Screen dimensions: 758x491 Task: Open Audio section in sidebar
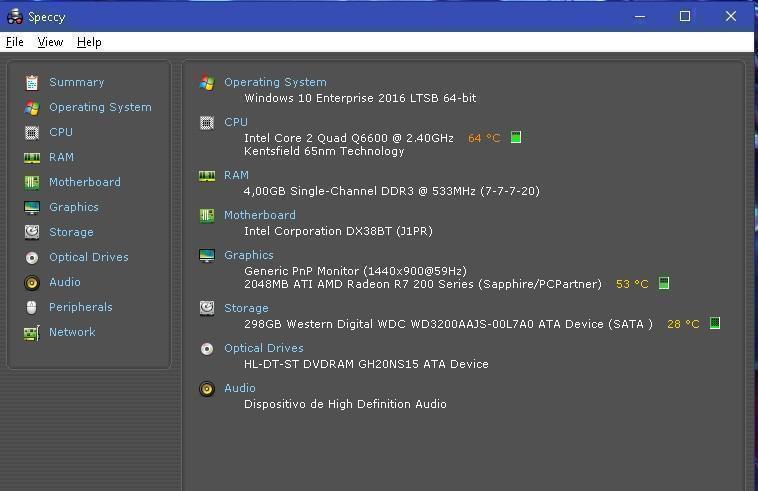[x=64, y=282]
